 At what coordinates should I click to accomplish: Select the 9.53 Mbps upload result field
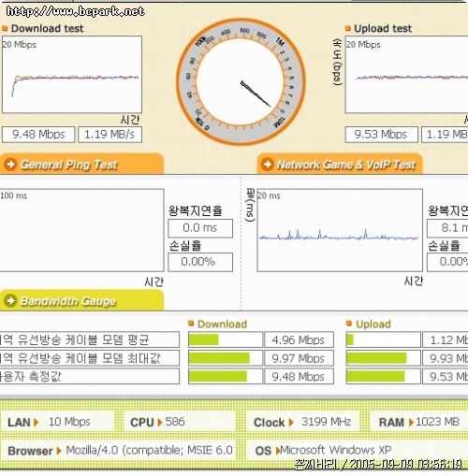pos(381,135)
